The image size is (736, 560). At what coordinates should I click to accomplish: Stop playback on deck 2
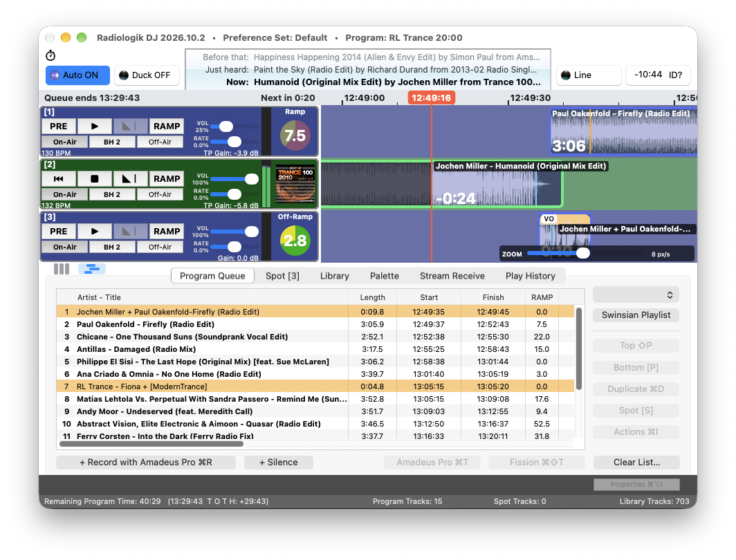coord(94,178)
